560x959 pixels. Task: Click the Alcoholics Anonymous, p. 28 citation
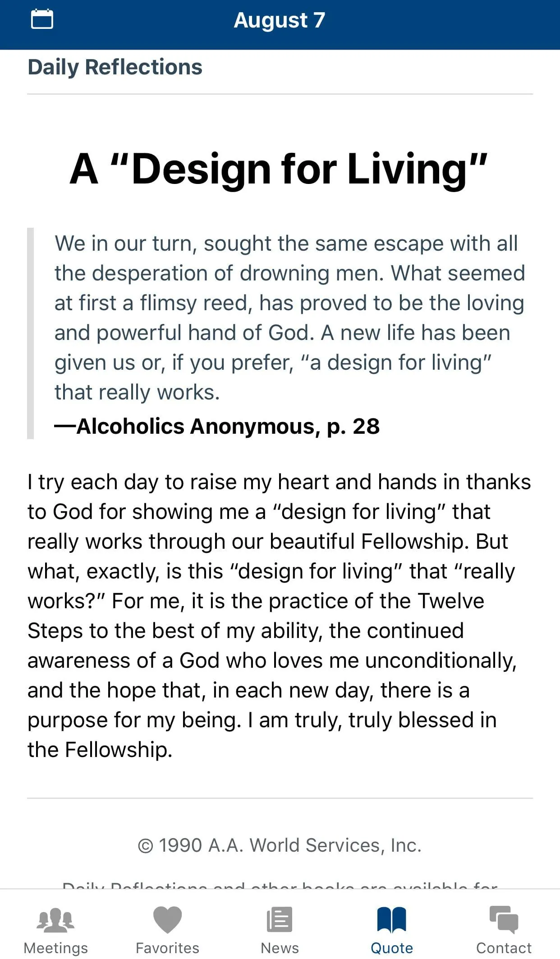[217, 426]
